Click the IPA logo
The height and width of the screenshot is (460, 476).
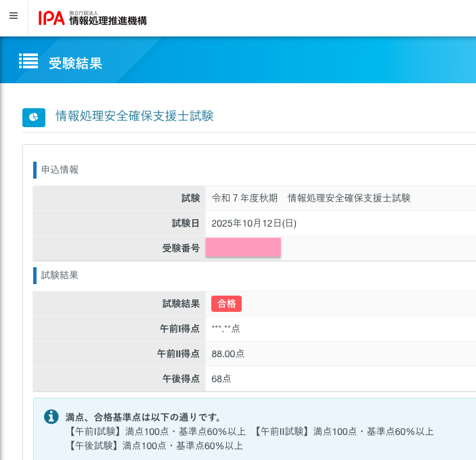(x=51, y=18)
